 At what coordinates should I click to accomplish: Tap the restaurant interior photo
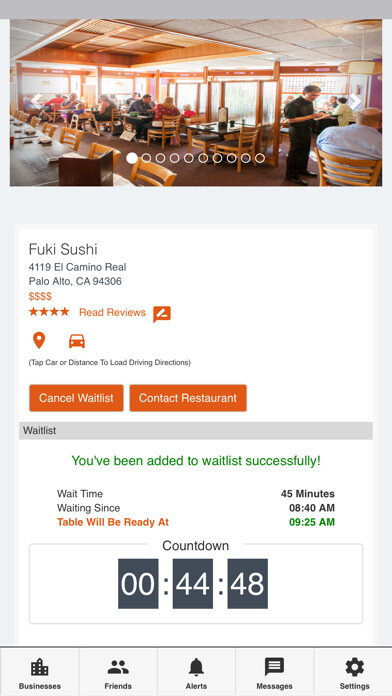click(196, 103)
